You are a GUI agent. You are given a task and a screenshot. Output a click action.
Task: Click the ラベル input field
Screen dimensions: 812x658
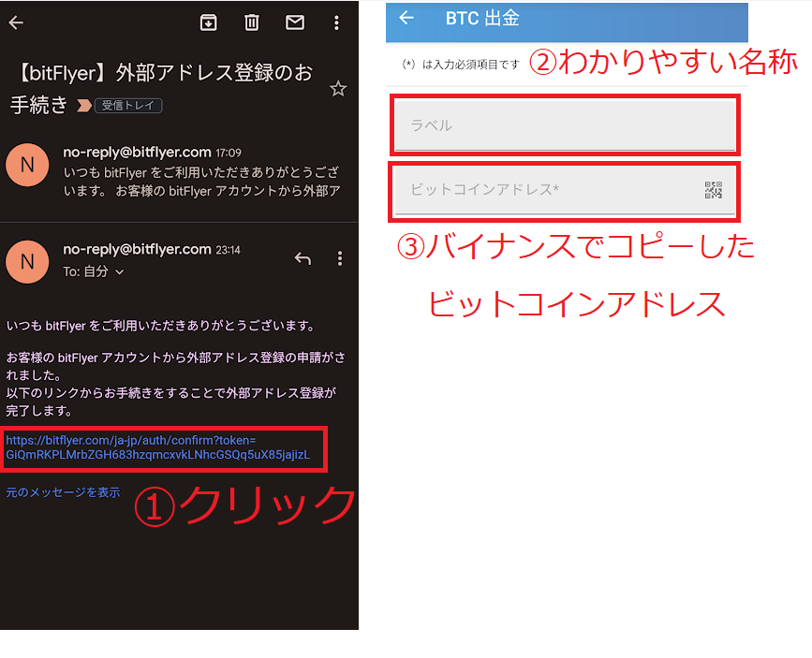tap(565, 125)
